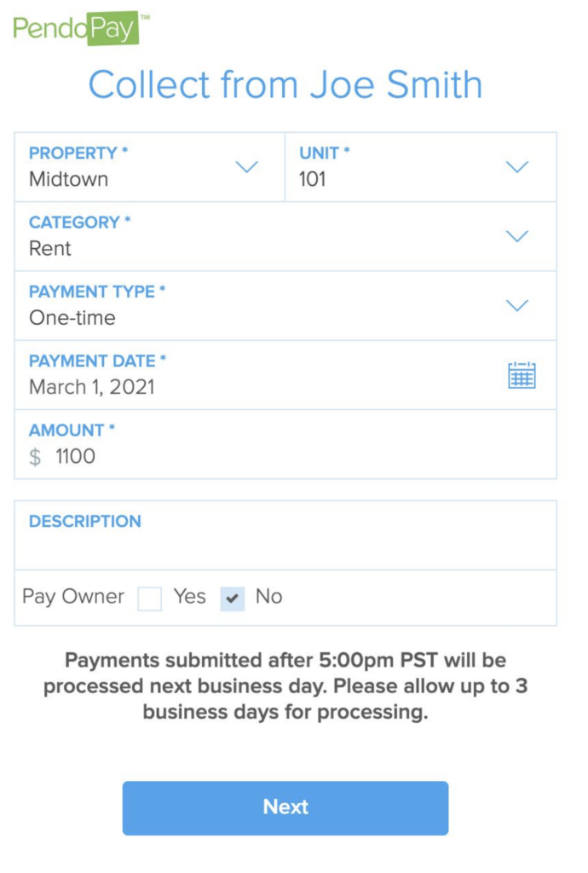Image resolution: width=588 pixels, height=873 pixels.
Task: Click the dollar sign in Amount
Action: (35, 457)
